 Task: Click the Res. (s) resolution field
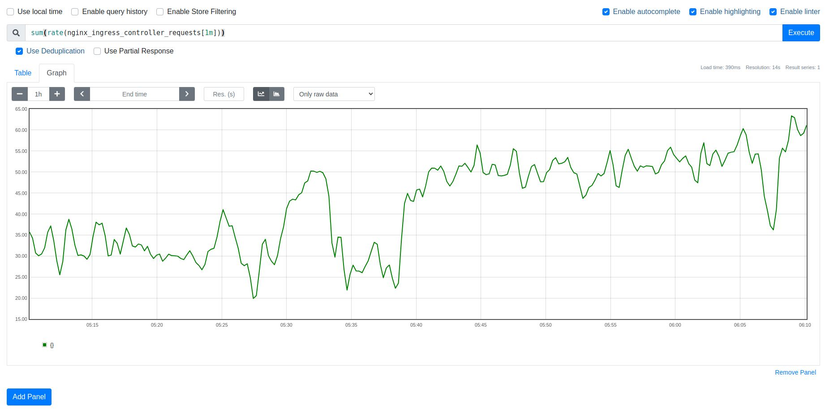coord(224,94)
